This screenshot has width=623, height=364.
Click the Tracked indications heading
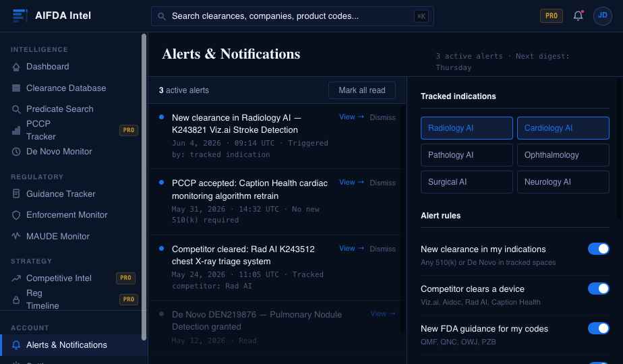(458, 96)
